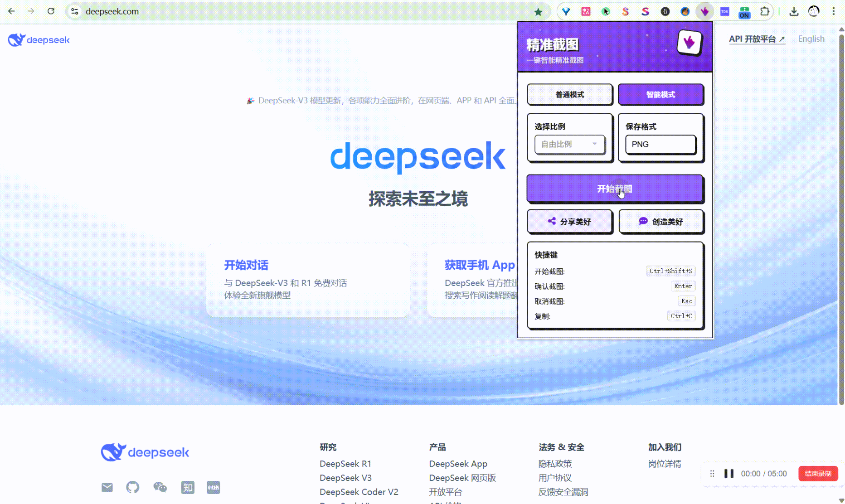Open site information icon in address bar
This screenshot has width=845, height=504.
click(x=75, y=11)
